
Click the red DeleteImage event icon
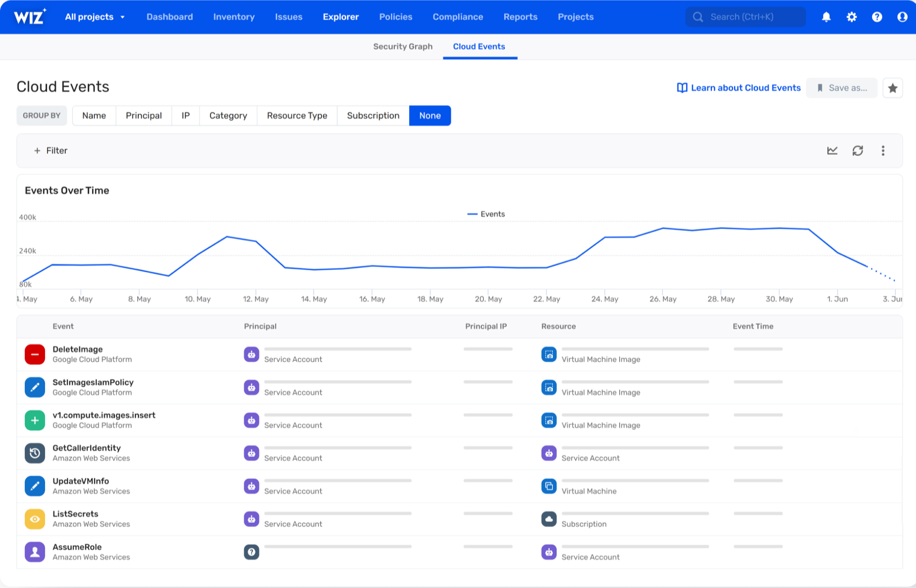tap(35, 354)
